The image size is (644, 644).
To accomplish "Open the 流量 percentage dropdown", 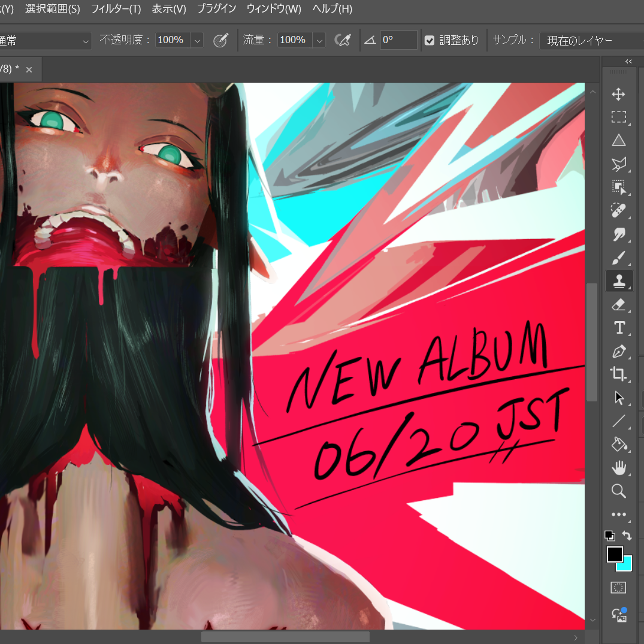I will (319, 40).
